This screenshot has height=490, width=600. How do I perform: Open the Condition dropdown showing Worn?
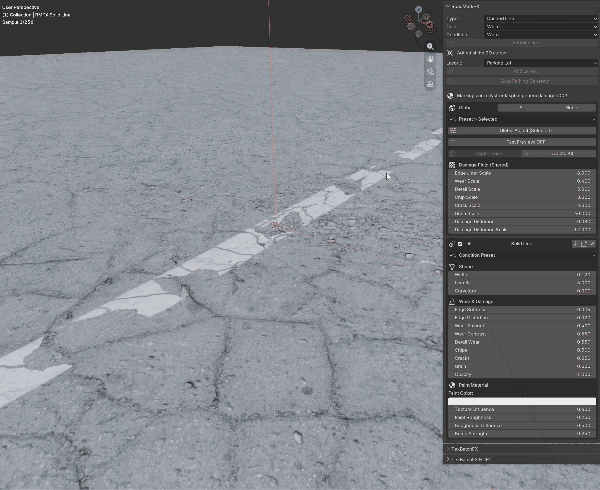coord(540,35)
